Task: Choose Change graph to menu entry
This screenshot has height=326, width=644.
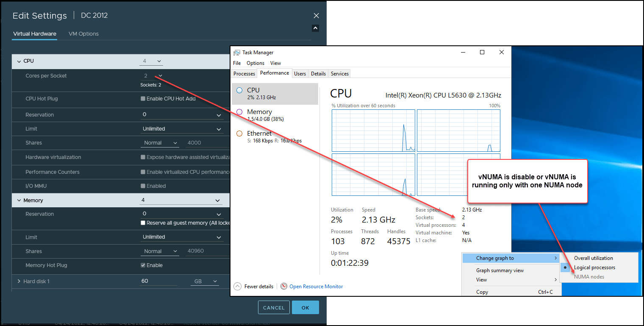Action: (511, 258)
